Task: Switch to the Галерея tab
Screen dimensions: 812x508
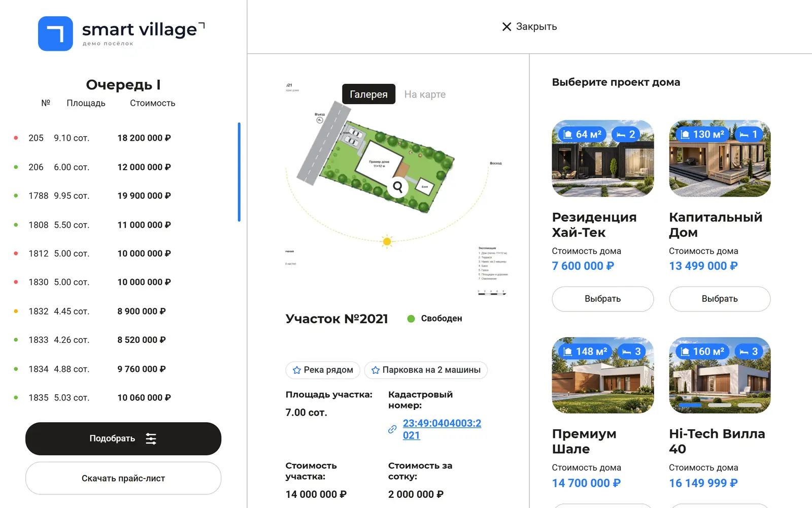Action: pyautogui.click(x=368, y=94)
